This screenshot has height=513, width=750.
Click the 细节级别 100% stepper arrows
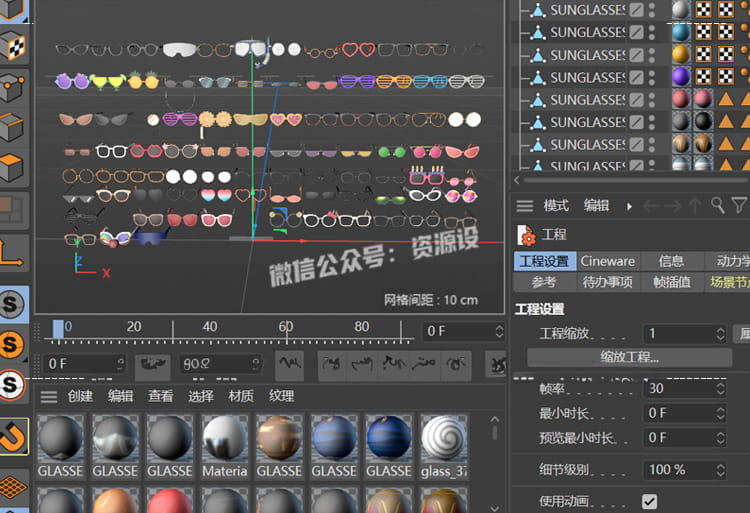(x=720, y=469)
